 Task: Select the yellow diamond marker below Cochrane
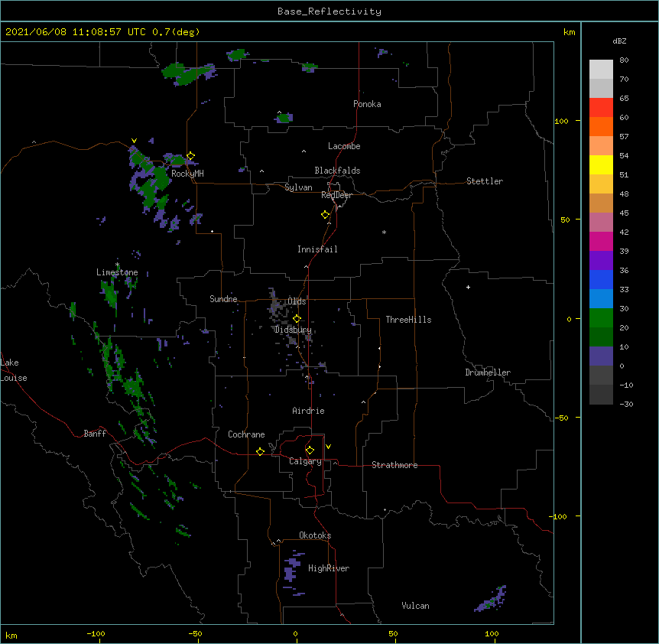(260, 451)
